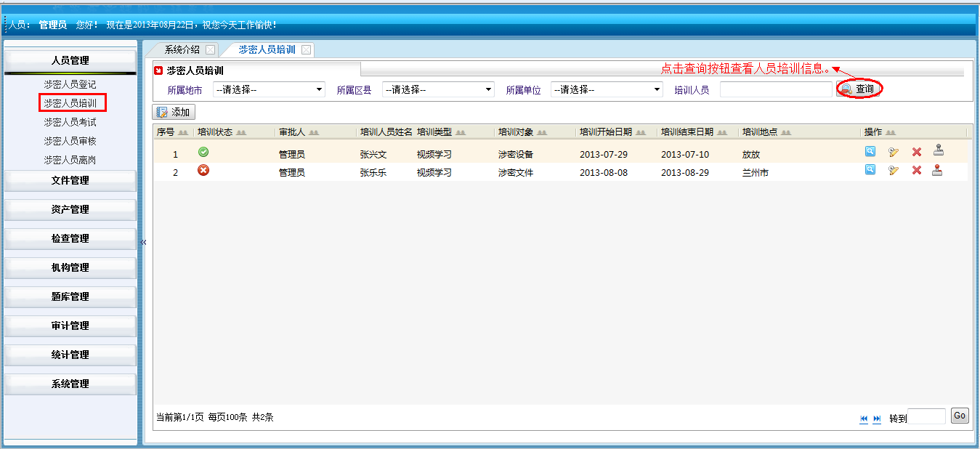Viewport: 980px width, 449px height.
Task: Expand the 统计管理 section
Action: point(70,355)
